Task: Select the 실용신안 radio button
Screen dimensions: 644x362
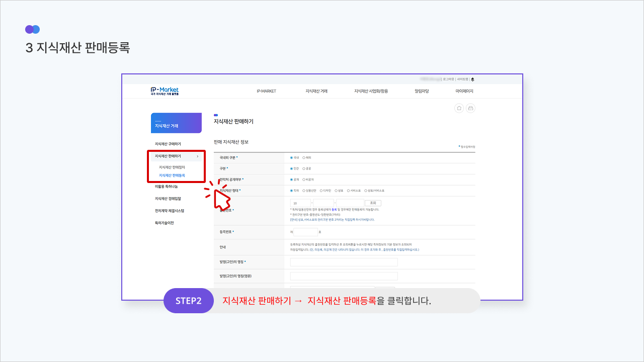Action: (304, 191)
